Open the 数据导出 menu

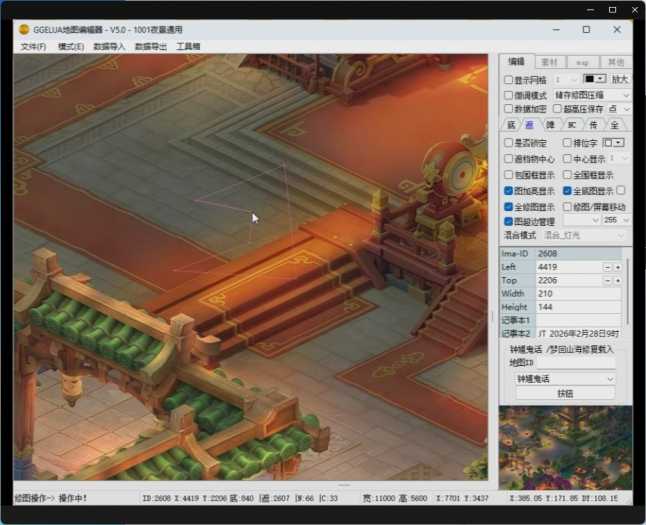point(151,47)
